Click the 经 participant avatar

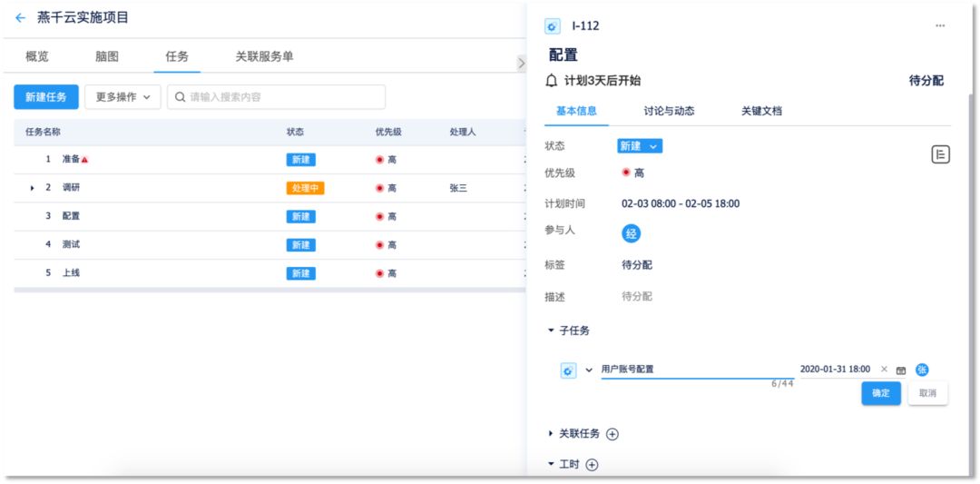[631, 233]
